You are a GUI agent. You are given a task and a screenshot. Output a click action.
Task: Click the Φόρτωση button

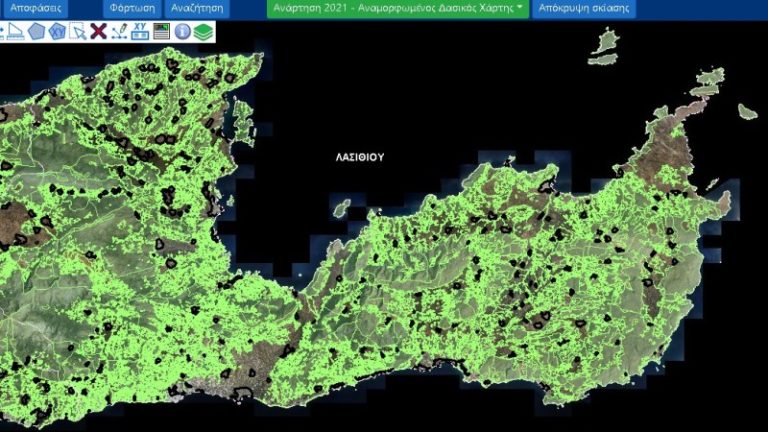[132, 8]
